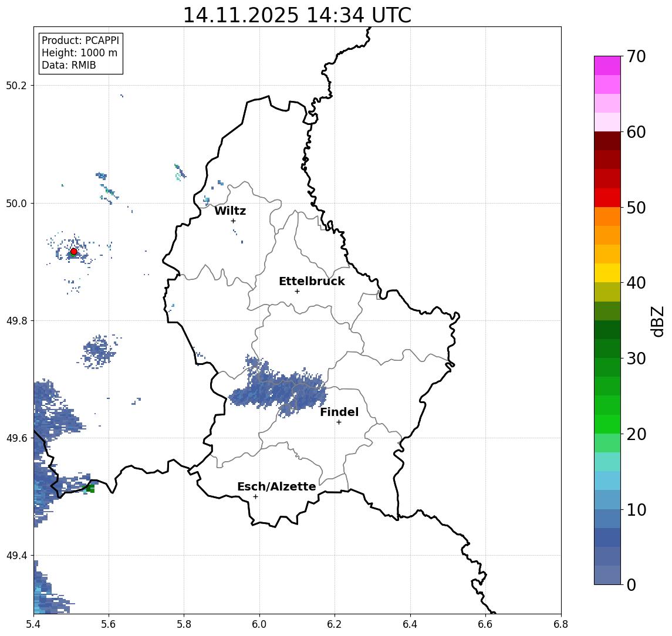Click the small green echo pixel near the southwest border
Viewport: 672px width, 636px height.
[x=90, y=489]
